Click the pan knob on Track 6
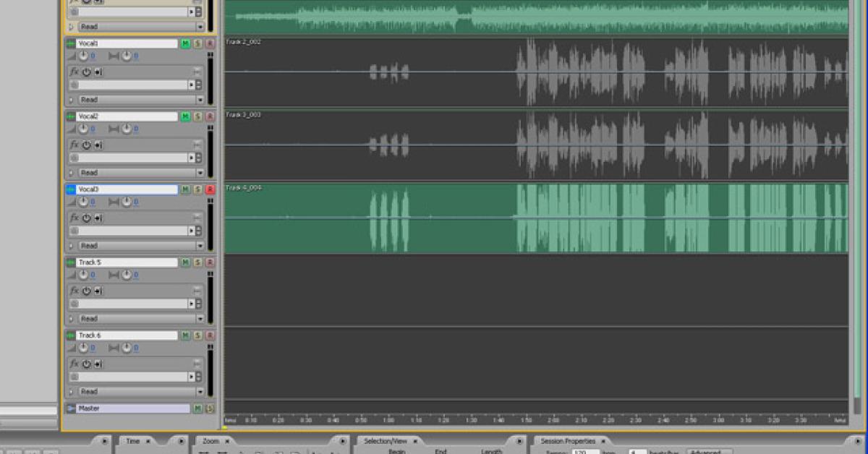The image size is (868, 454). (x=127, y=348)
